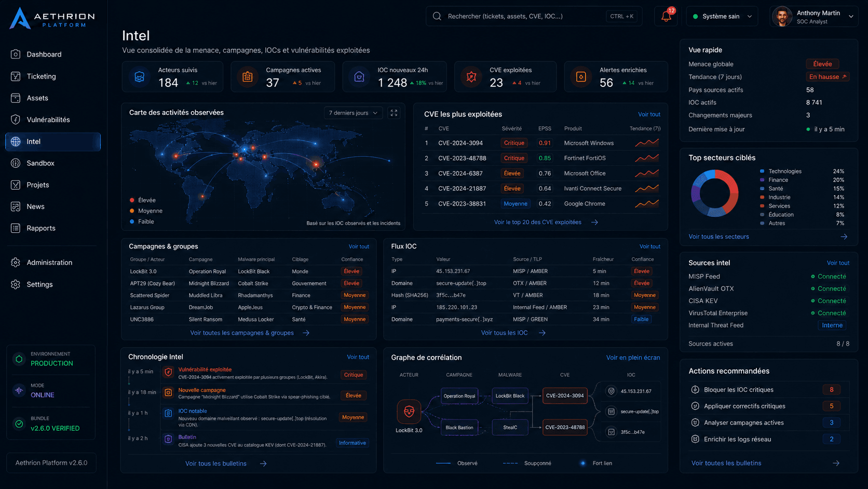The image size is (868, 489).
Task: Click the IOC notable timeline icon
Action: [x=168, y=414]
